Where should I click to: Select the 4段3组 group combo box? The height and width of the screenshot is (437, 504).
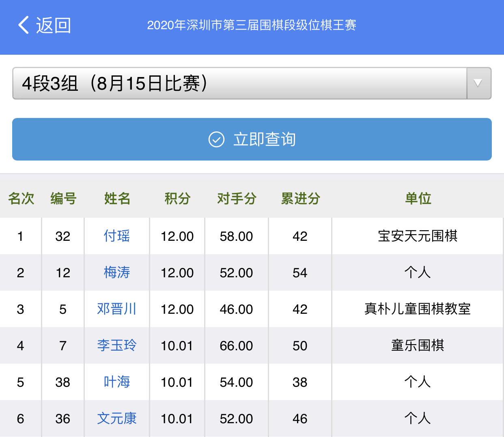[239, 84]
